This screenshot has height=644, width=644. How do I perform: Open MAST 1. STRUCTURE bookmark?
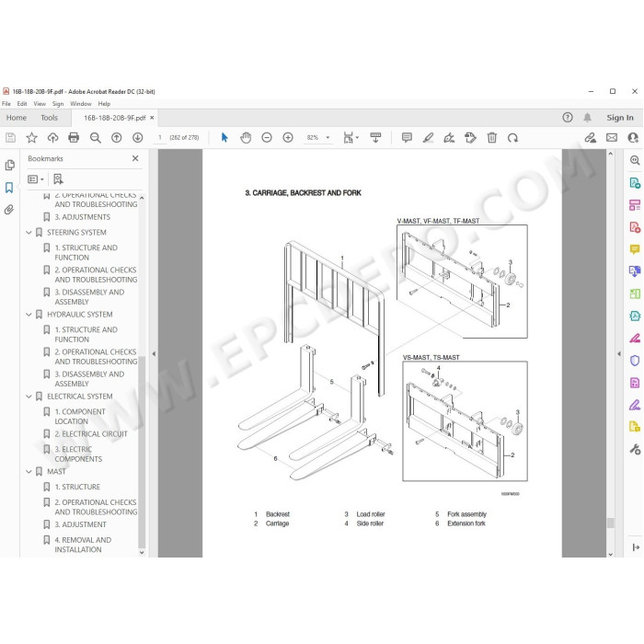pos(77,487)
